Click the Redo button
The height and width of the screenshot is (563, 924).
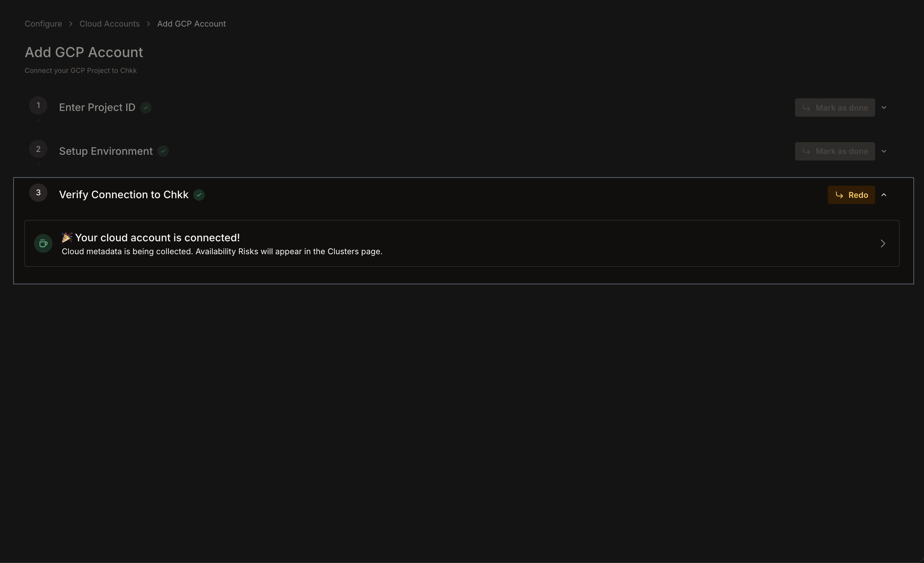pyautogui.click(x=851, y=195)
